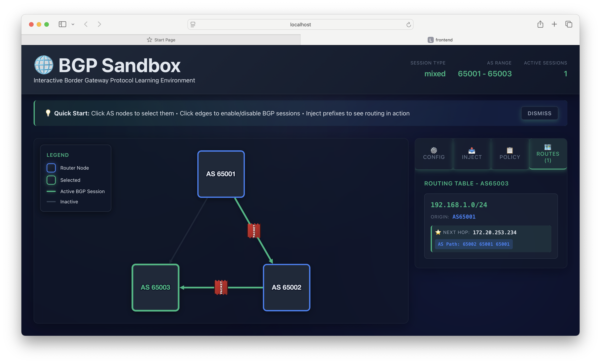Click the website settings icon in address bar
Viewport: 601px width, 364px height.
(193, 25)
